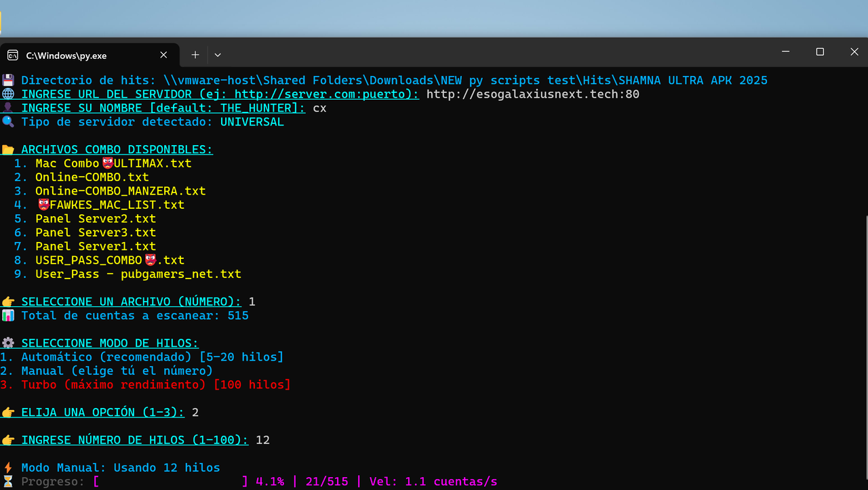
Task: Click the Modo Manual: Usando 12 hilos line
Action: point(121,468)
